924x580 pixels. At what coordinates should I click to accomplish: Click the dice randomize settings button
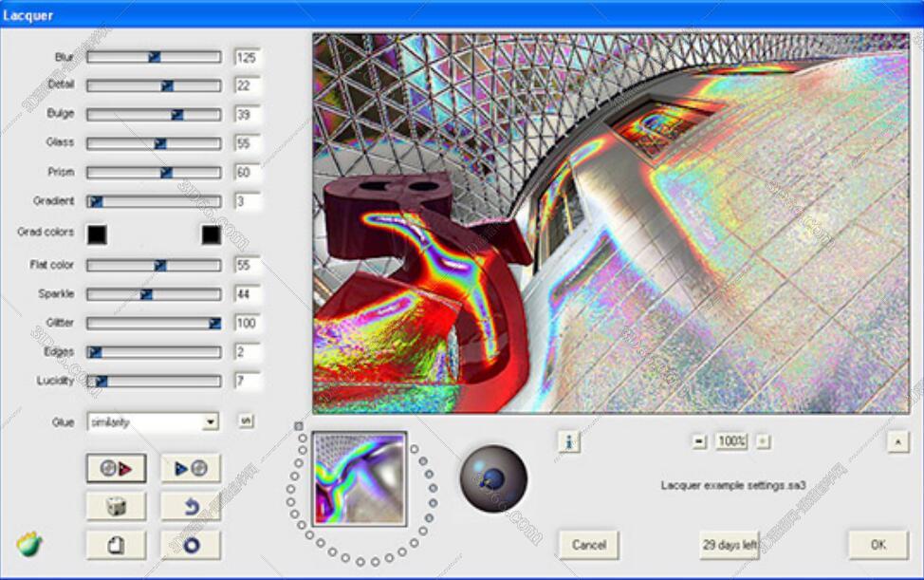pyautogui.click(x=116, y=507)
